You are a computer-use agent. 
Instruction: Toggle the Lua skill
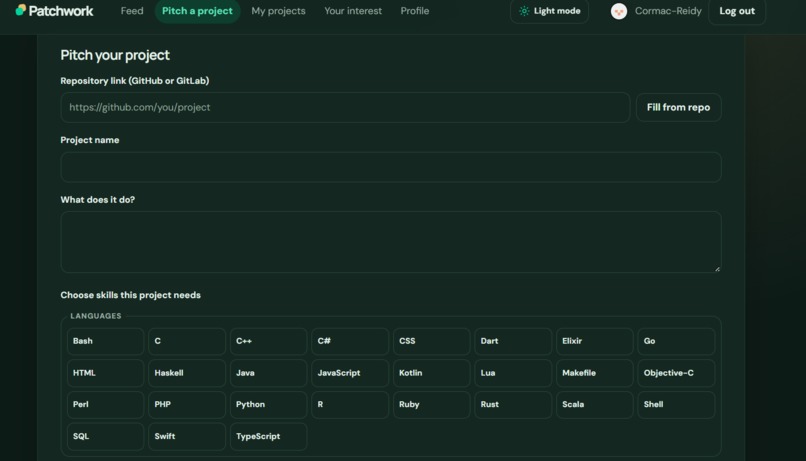click(x=513, y=373)
